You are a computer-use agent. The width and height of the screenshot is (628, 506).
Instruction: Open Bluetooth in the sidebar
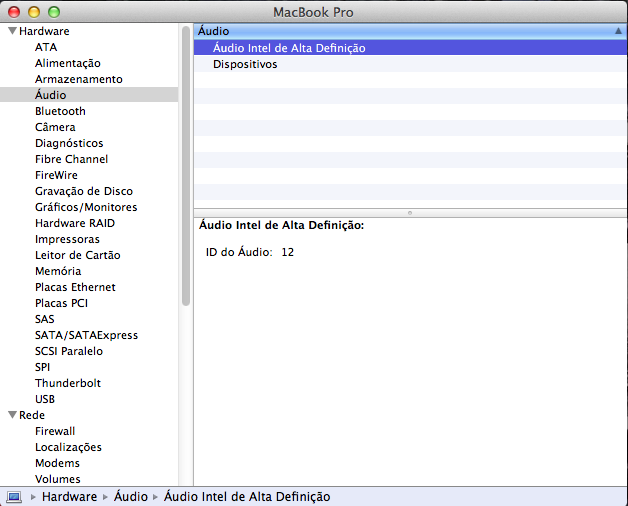(60, 111)
